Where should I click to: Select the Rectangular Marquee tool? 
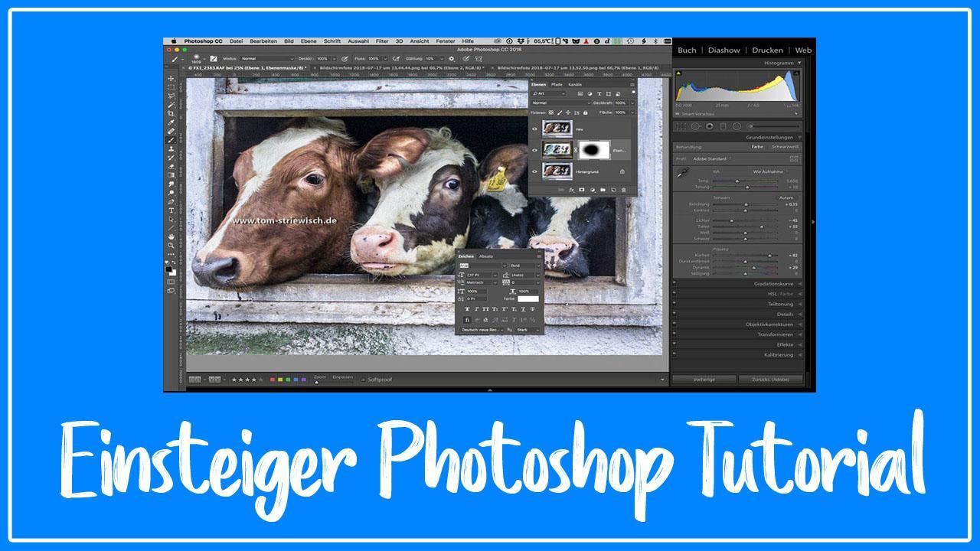(x=170, y=87)
